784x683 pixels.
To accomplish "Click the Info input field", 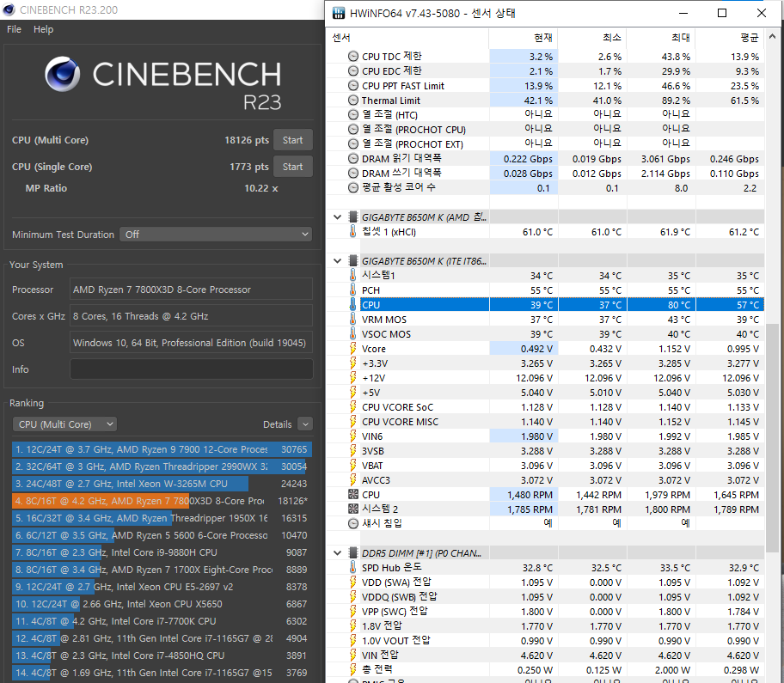I will [x=192, y=369].
